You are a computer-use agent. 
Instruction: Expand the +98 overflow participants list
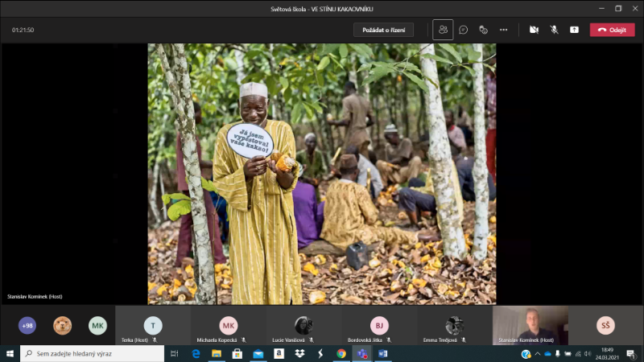point(28,326)
